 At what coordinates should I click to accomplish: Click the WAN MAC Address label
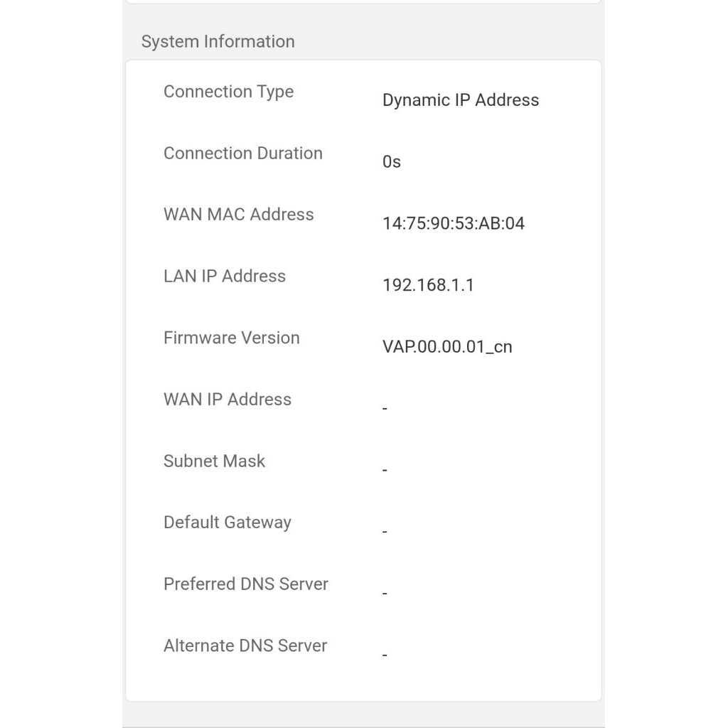[x=238, y=215]
